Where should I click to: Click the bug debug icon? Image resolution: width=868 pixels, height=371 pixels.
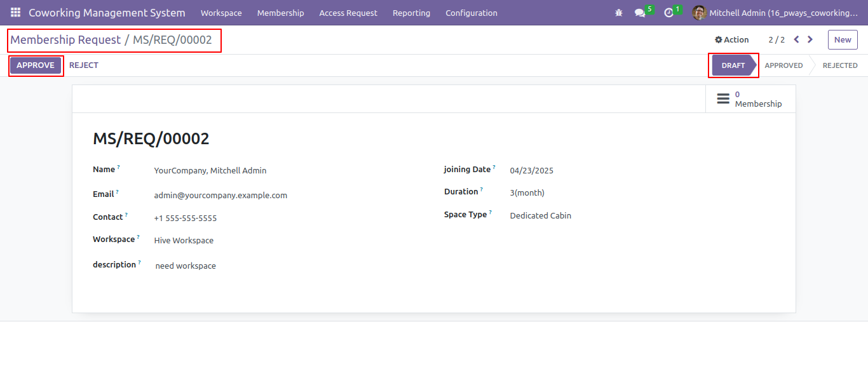coord(619,13)
